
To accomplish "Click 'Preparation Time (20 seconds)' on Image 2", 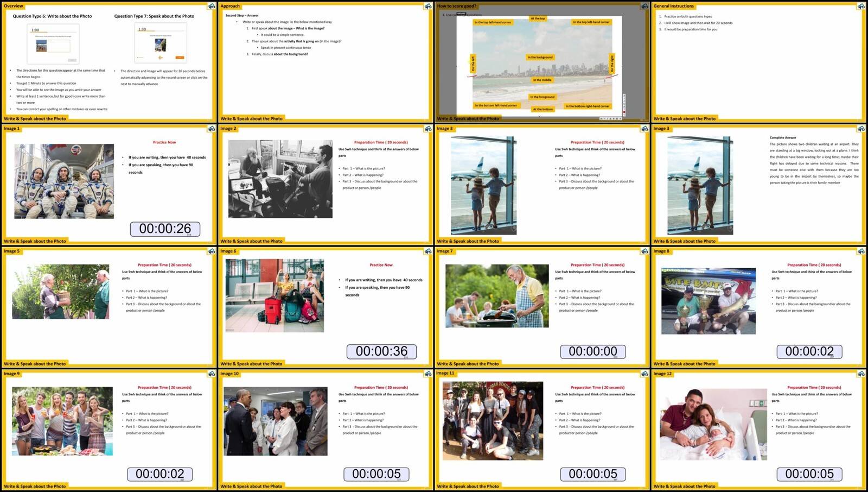I will point(381,142).
